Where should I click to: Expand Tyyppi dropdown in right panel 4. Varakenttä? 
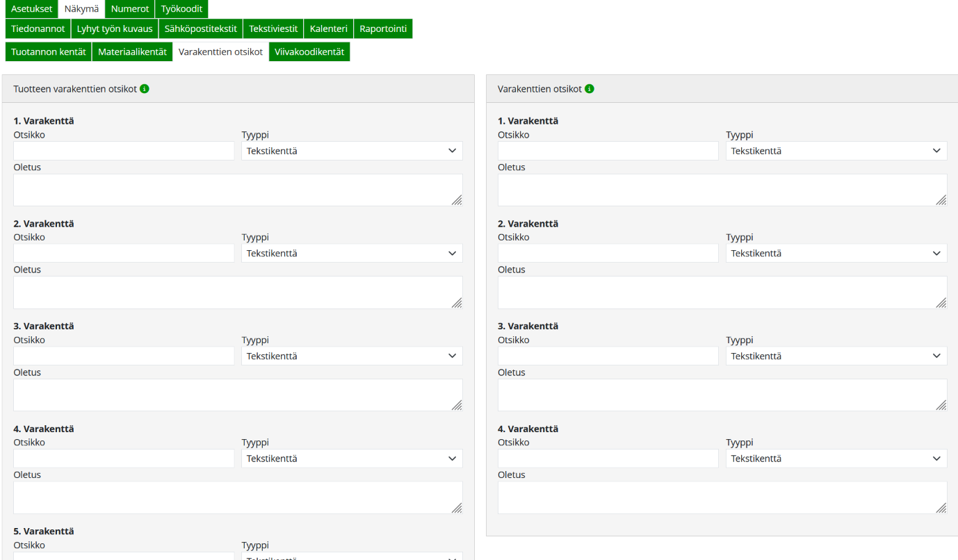pos(836,459)
